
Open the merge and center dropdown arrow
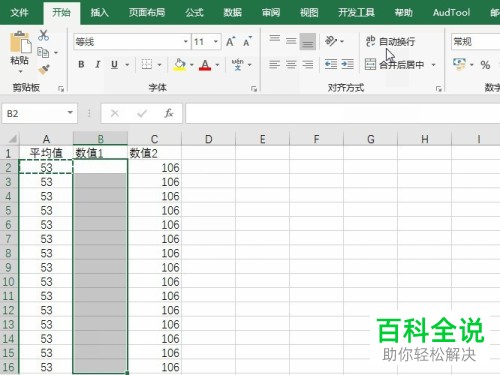tap(433, 65)
